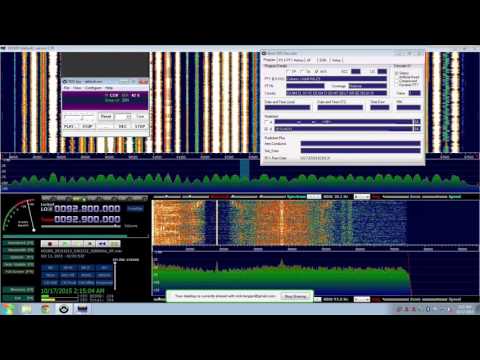Image resolution: width=480 pixels, height=360 pixels.
Task: Click the white tuning line in lower waterfall
Action: (x=217, y=223)
